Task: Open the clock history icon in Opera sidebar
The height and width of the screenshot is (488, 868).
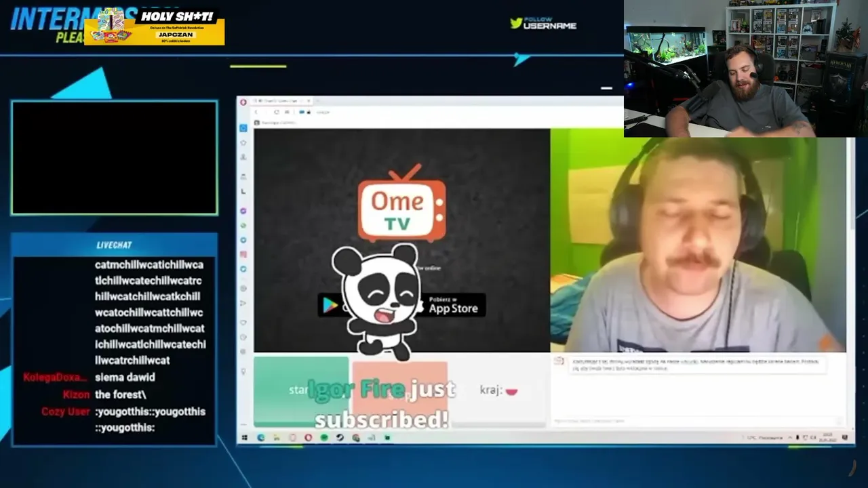Action: click(x=243, y=337)
